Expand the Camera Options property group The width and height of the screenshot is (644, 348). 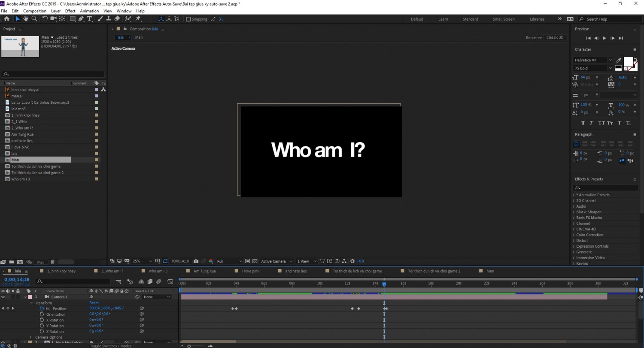tap(30, 337)
